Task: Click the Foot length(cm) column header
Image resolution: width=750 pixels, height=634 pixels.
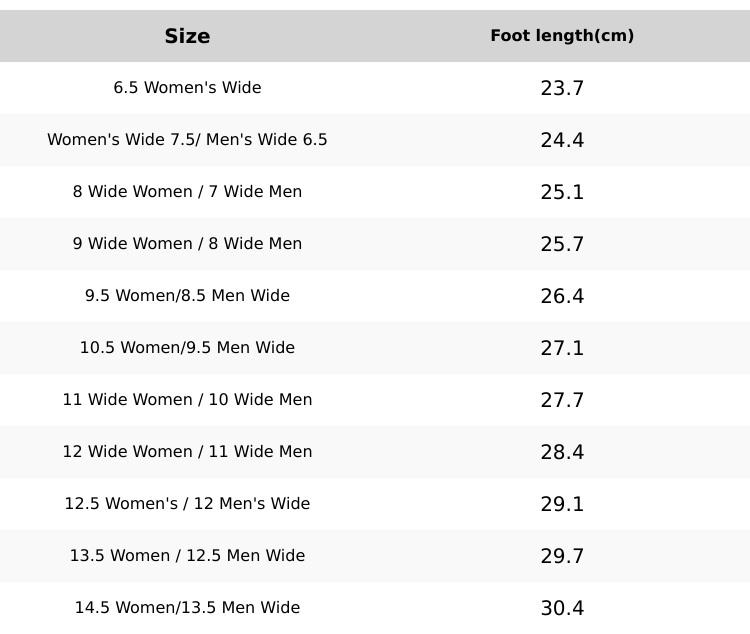Action: point(562,36)
